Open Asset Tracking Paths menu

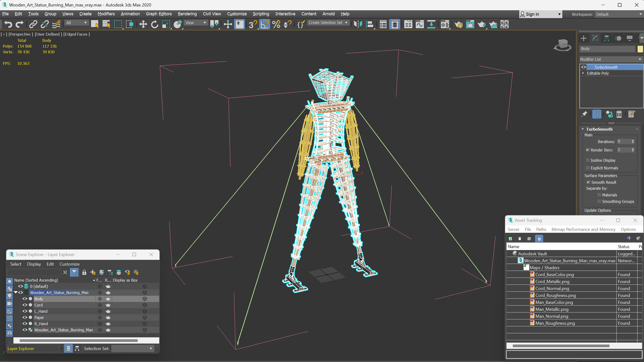click(x=541, y=229)
